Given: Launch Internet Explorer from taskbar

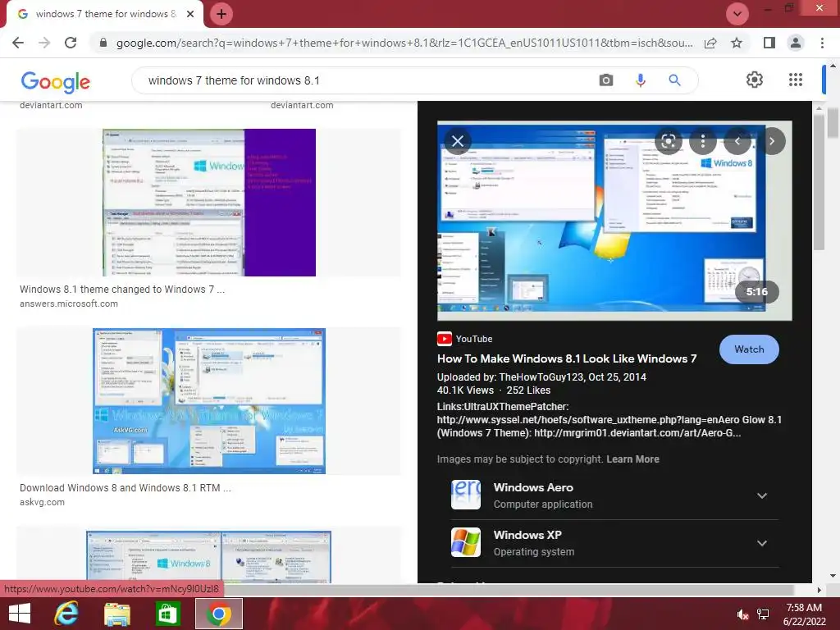Looking at the screenshot, I should [66, 614].
